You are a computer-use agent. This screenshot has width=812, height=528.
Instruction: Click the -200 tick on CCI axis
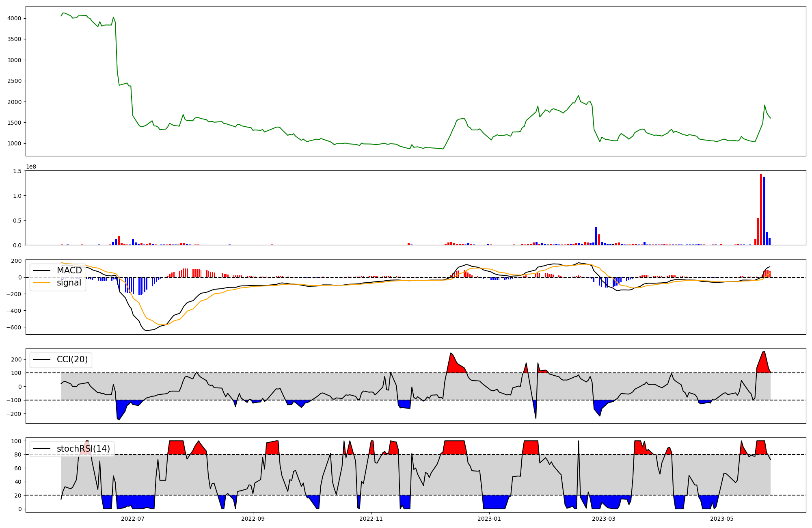[x=13, y=413]
